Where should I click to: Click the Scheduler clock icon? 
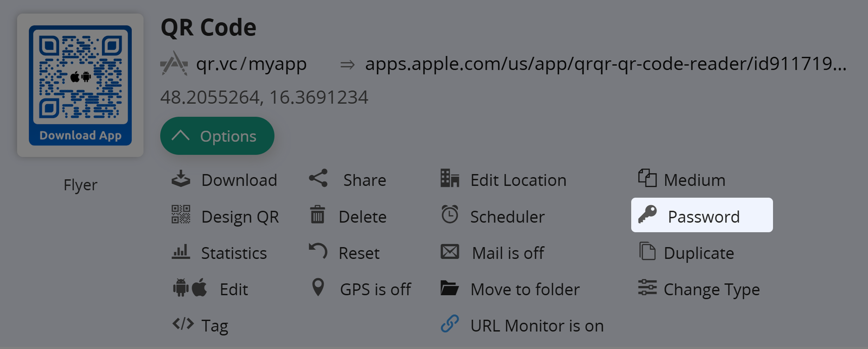tap(450, 215)
